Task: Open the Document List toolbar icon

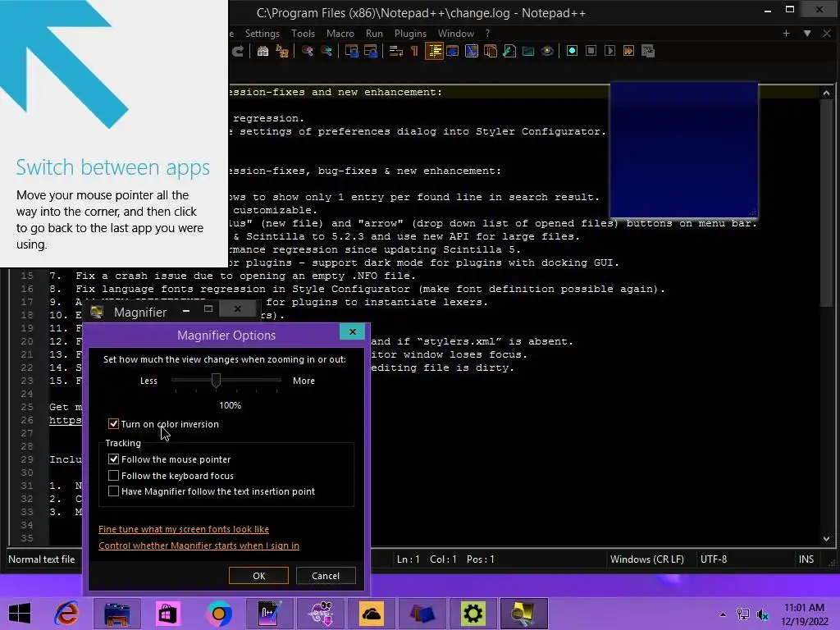Action: point(491,51)
